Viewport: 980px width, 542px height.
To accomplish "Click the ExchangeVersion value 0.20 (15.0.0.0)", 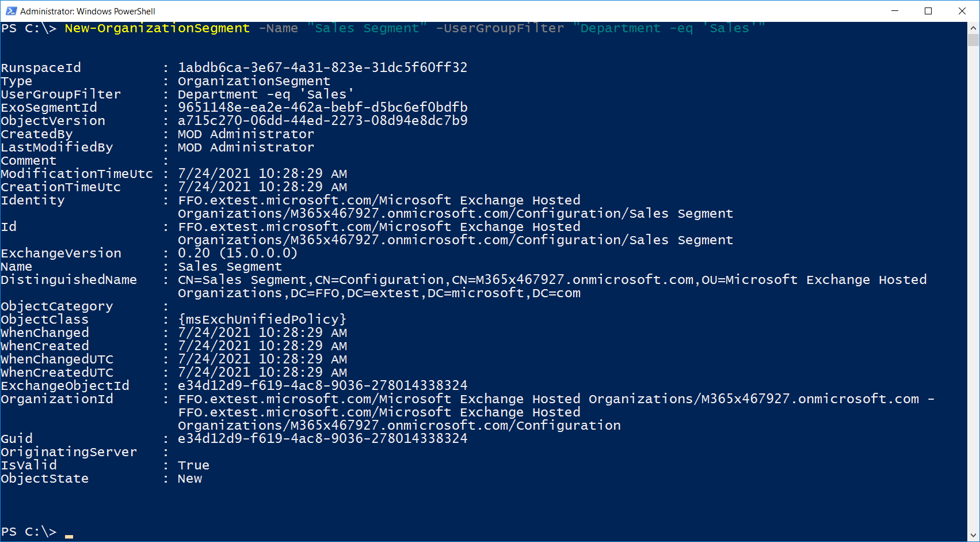I will point(237,253).
